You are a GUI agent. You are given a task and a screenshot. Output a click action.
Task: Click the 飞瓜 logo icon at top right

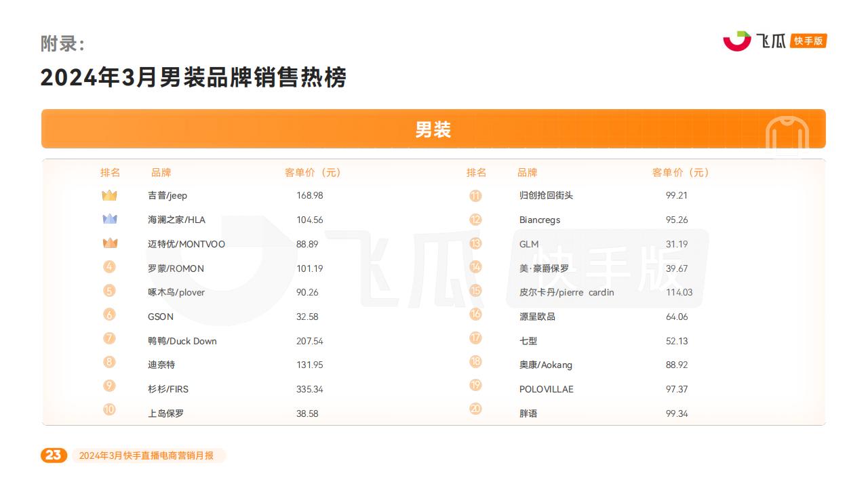(737, 41)
